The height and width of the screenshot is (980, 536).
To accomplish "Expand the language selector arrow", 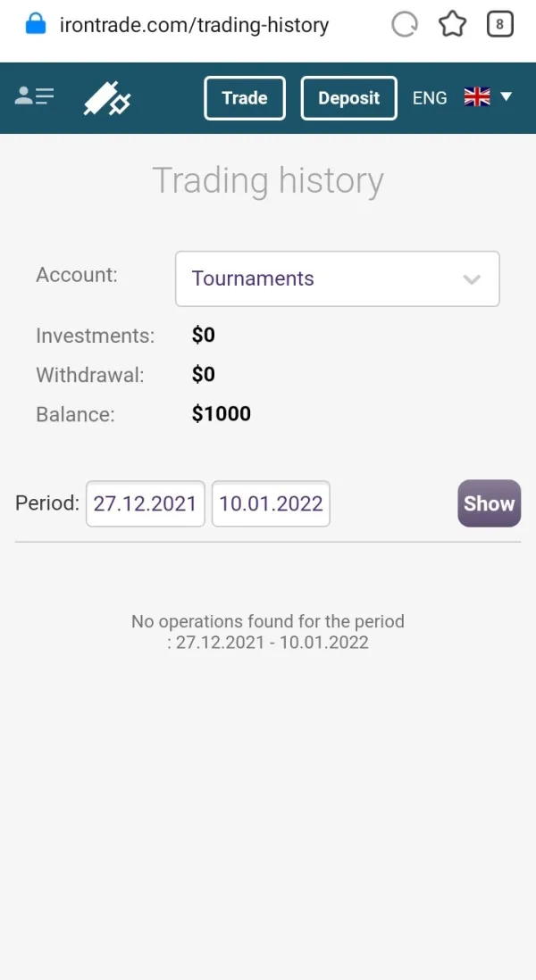I will point(507,96).
